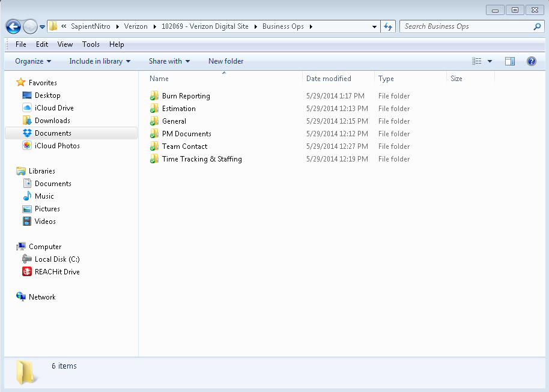This screenshot has width=549, height=392.
Task: Refresh the current folder view
Action: (x=388, y=26)
